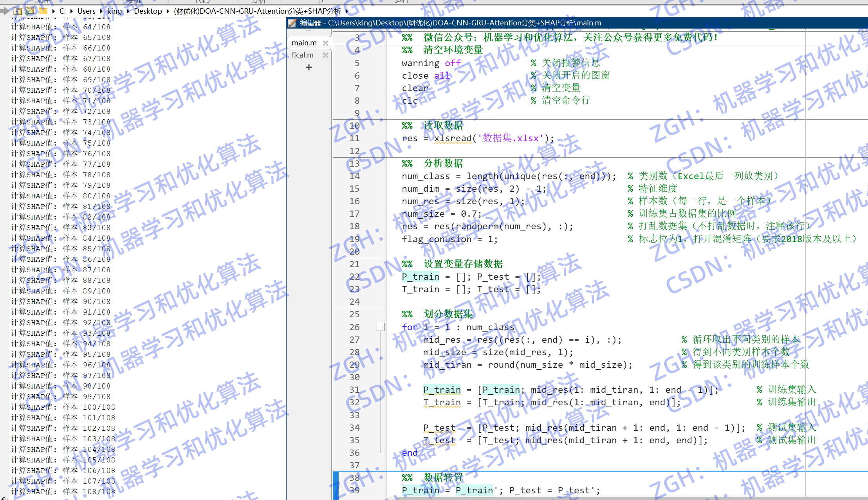Image resolution: width=868 pixels, height=500 pixels.
Task: Click line number 11 in the gutter
Action: click(354, 138)
